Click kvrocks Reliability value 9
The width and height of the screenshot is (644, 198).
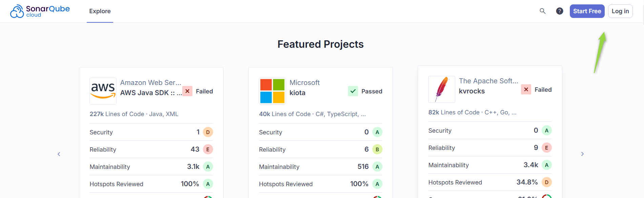536,148
